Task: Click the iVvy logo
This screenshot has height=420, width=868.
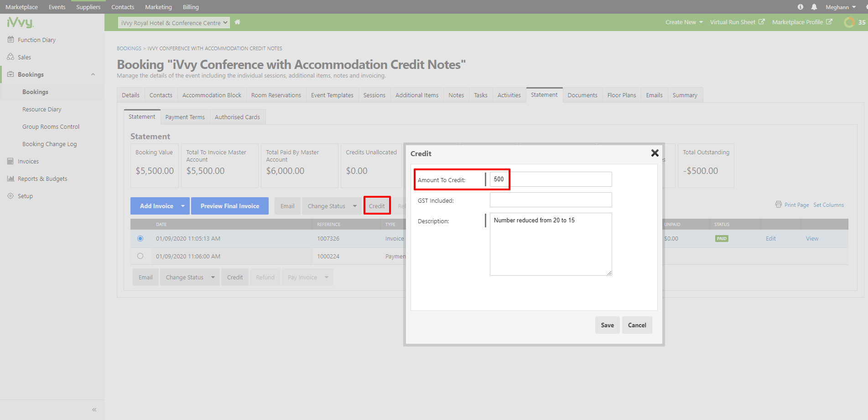Action: pyautogui.click(x=20, y=22)
